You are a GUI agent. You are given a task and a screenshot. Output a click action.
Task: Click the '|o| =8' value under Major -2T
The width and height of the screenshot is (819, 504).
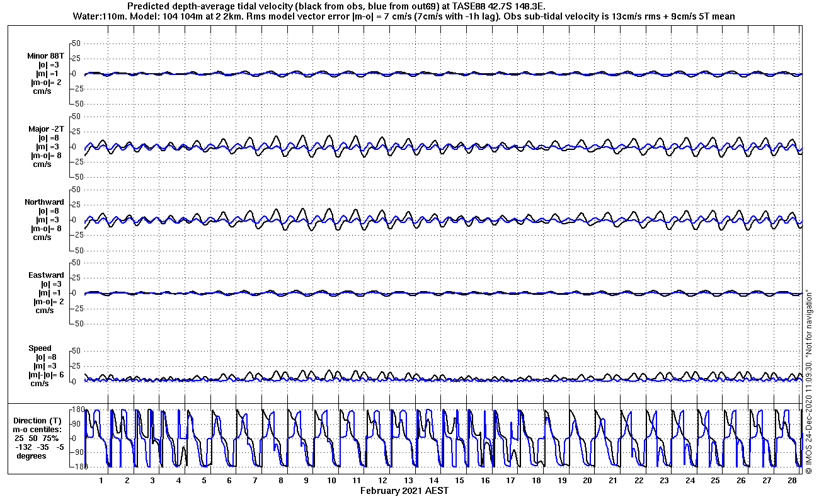point(49,138)
